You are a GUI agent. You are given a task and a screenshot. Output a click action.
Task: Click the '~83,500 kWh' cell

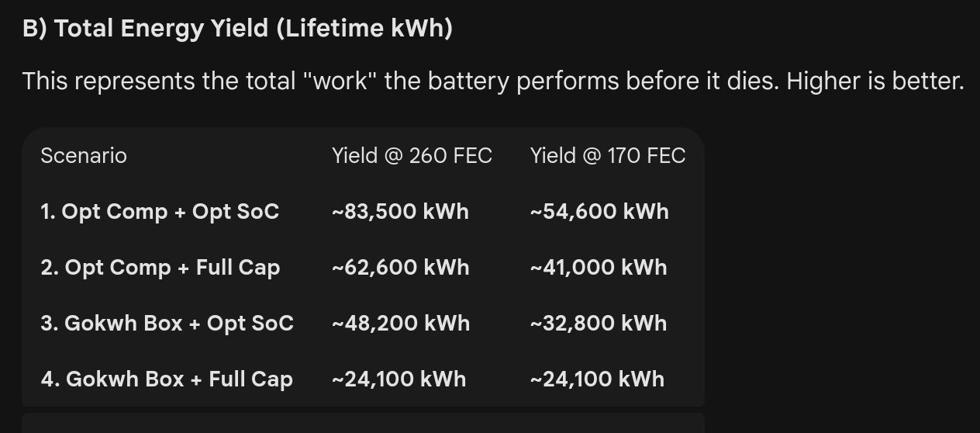(x=400, y=212)
